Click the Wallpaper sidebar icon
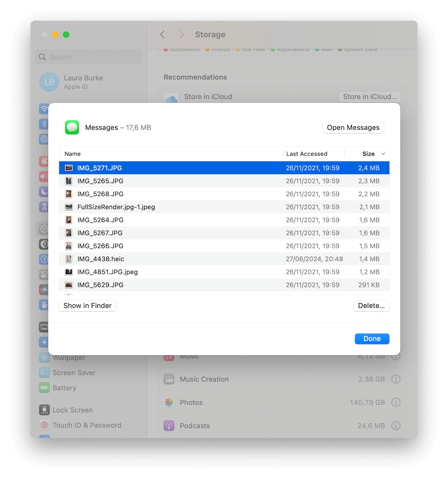The height and width of the screenshot is (478, 448). click(44, 357)
